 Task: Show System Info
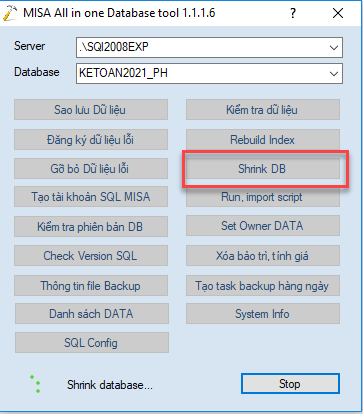coord(263,314)
